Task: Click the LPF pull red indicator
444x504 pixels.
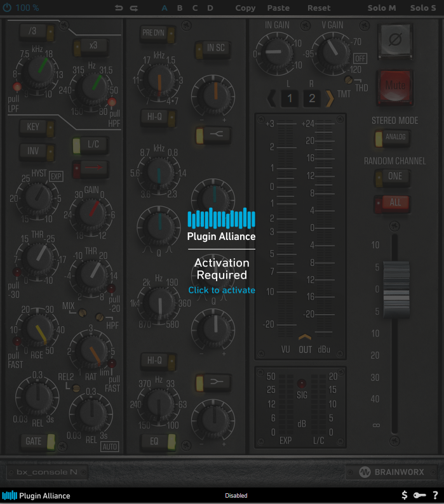Action: click(x=17, y=86)
